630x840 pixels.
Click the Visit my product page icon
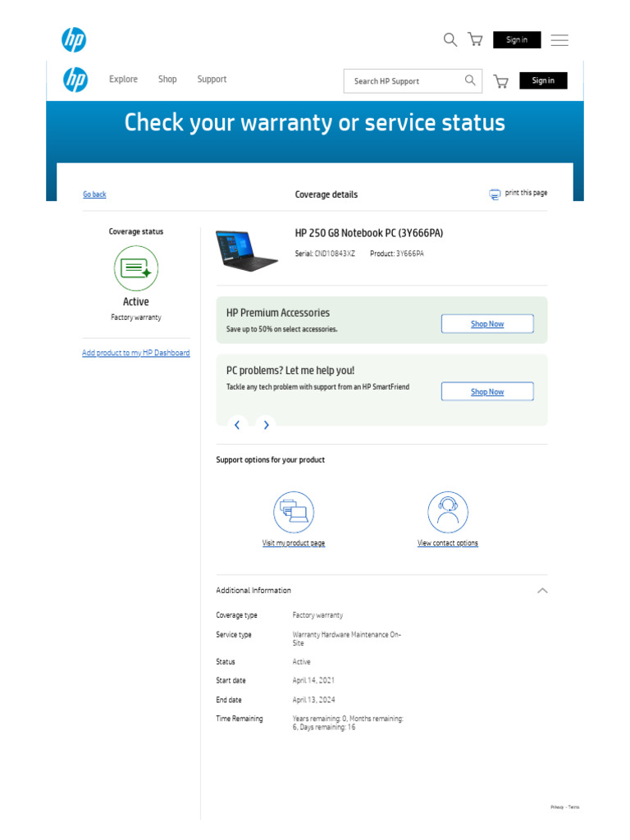294,512
